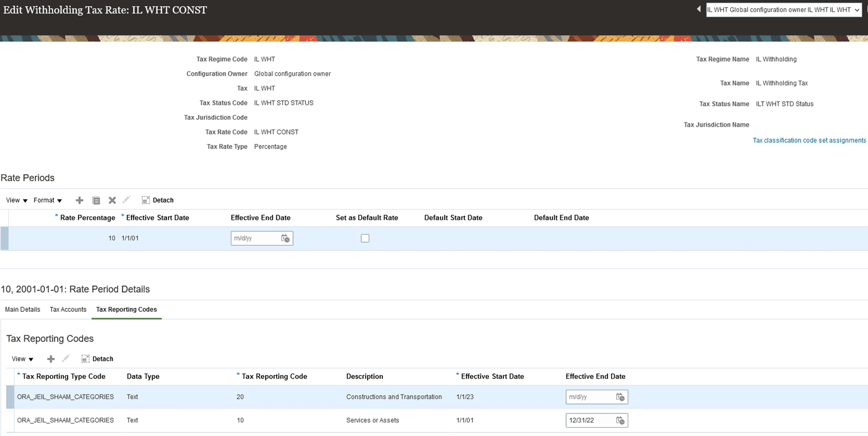The image size is (868, 436).
Task: Switch to the Main Details tab
Action: point(22,309)
